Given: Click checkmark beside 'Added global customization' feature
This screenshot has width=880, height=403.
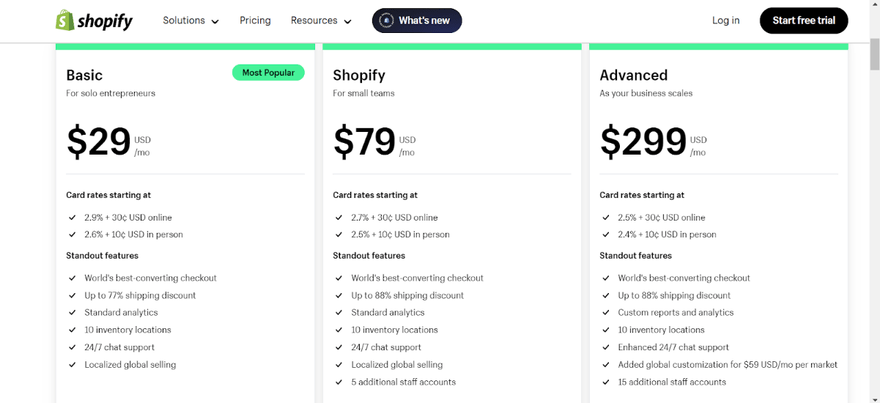Looking at the screenshot, I should click(x=605, y=365).
